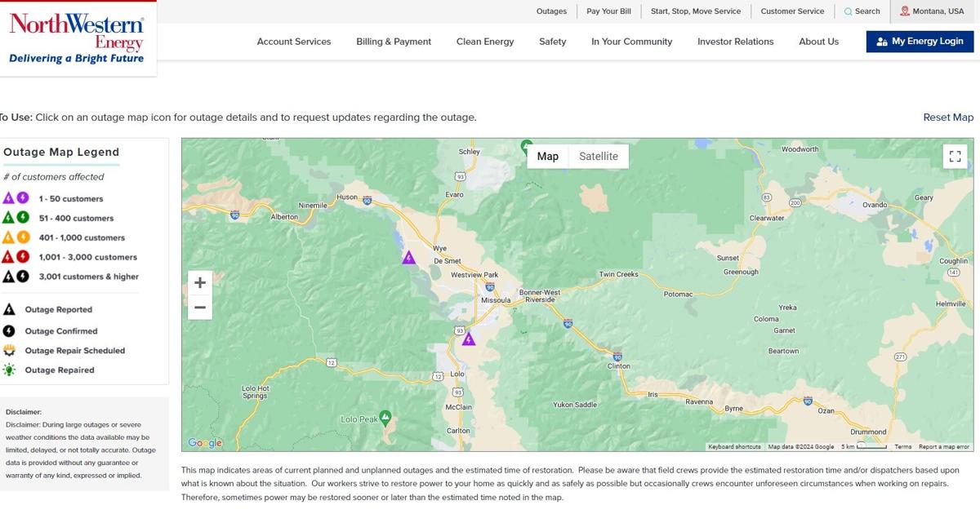The height and width of the screenshot is (514, 980).
Task: Click Report a map error
Action: (944, 447)
